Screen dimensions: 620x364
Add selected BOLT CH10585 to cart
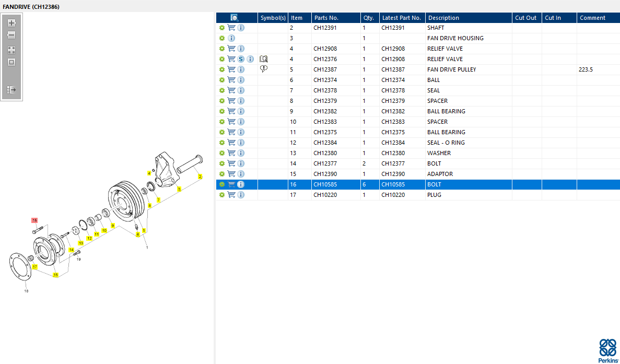pos(232,184)
